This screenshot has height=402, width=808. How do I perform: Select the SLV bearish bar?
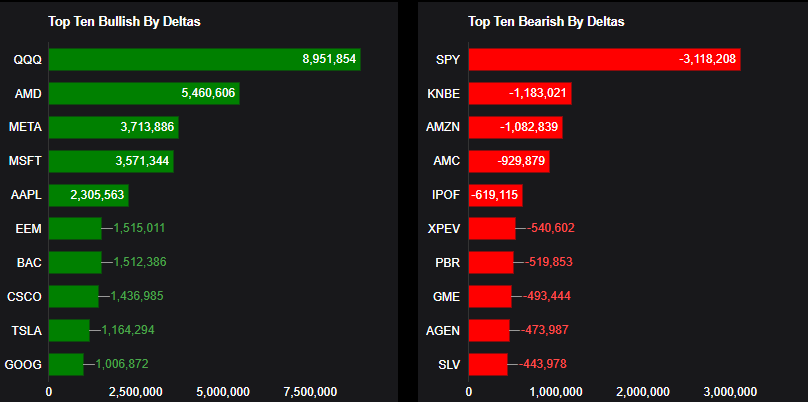(x=488, y=364)
